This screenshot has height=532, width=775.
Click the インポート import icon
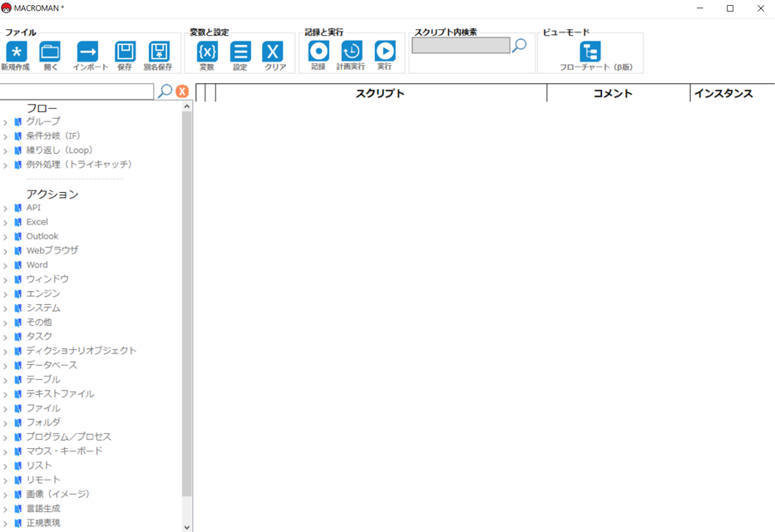88,52
